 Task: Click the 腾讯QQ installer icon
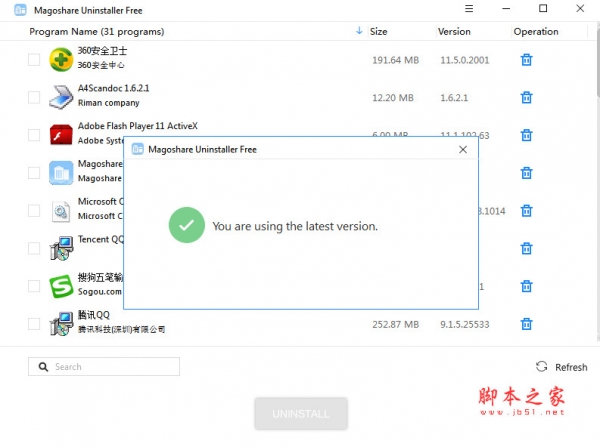click(61, 324)
